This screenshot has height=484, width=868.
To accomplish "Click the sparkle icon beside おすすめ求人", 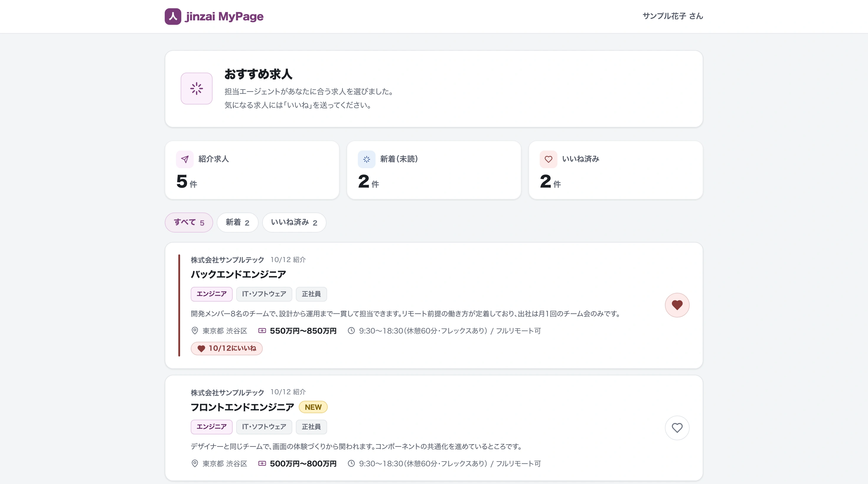I will tap(196, 89).
